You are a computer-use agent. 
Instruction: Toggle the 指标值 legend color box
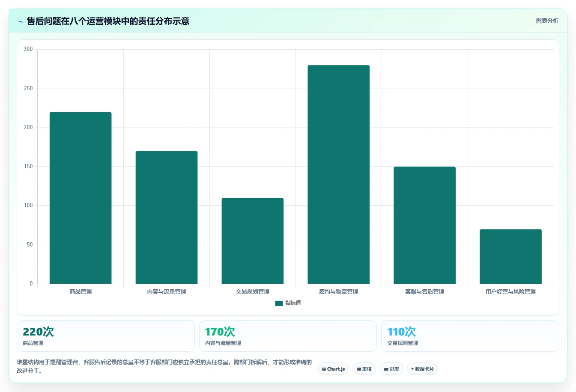click(x=279, y=303)
